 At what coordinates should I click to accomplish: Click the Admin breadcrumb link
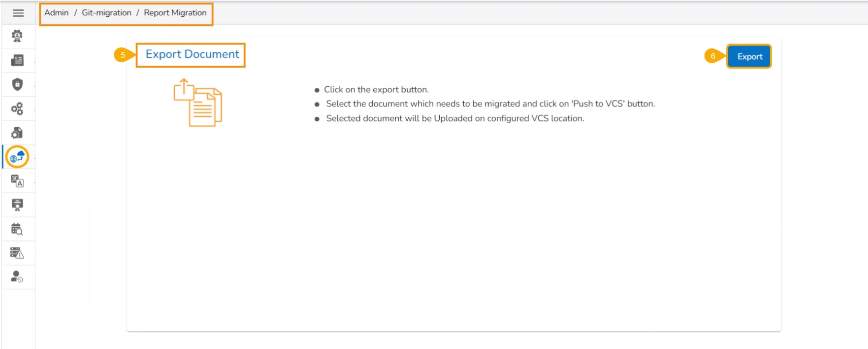pos(57,13)
